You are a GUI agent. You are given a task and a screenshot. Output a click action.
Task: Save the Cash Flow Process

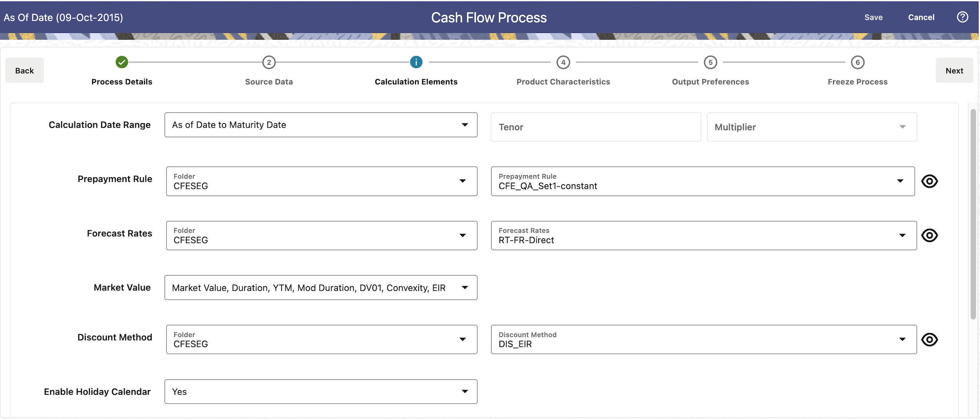[873, 17]
